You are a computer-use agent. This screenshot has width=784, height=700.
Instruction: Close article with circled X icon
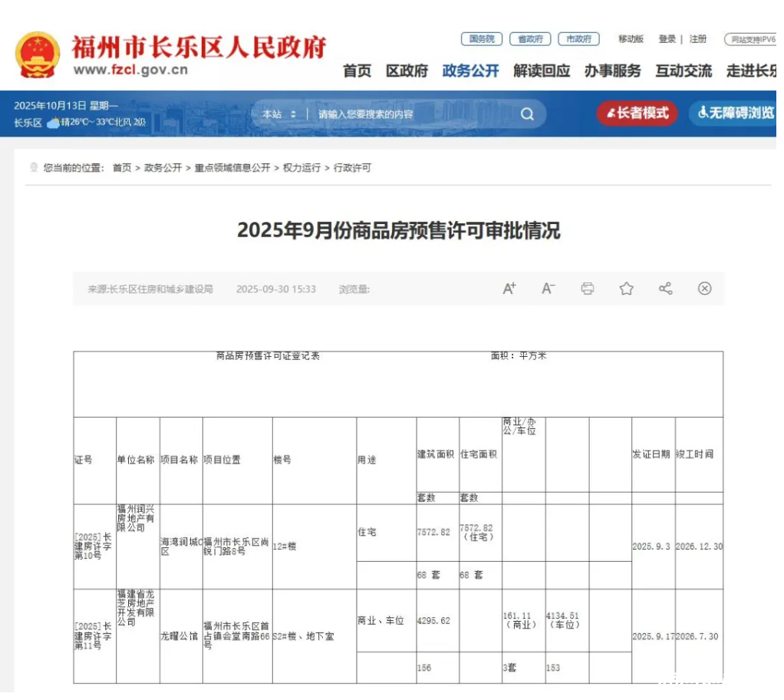click(x=704, y=289)
